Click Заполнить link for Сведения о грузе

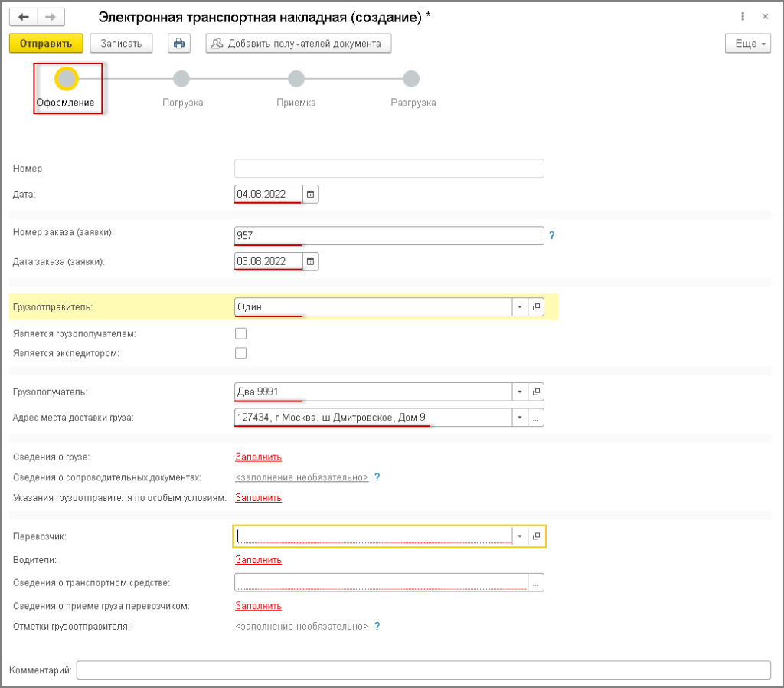pyautogui.click(x=258, y=457)
